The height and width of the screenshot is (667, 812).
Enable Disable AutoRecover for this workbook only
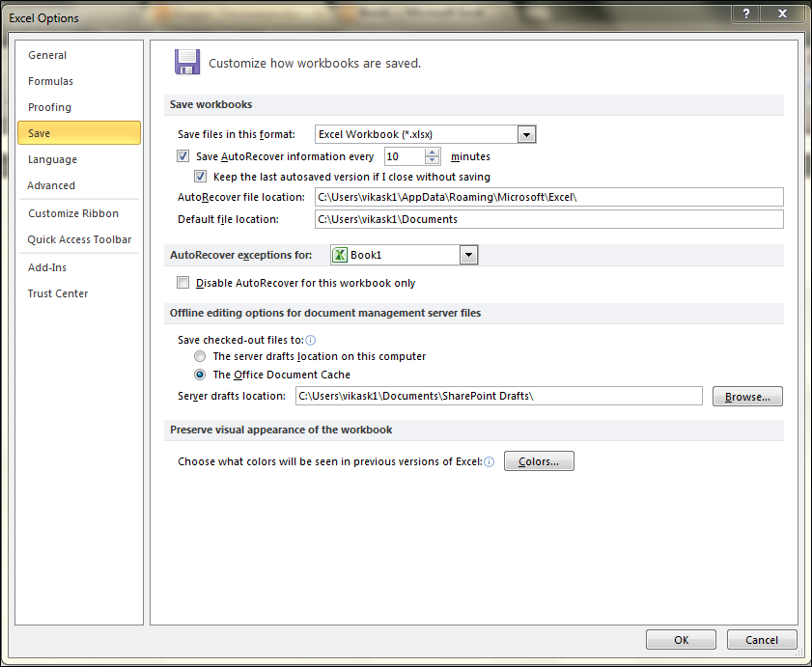(x=182, y=282)
